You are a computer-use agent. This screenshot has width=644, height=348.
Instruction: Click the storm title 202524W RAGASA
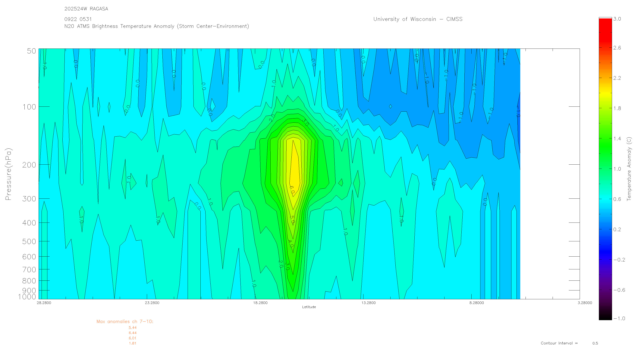[86, 9]
